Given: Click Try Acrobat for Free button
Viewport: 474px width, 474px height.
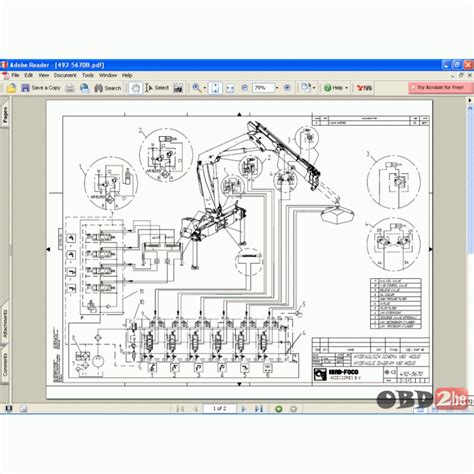Looking at the screenshot, I should (x=440, y=87).
